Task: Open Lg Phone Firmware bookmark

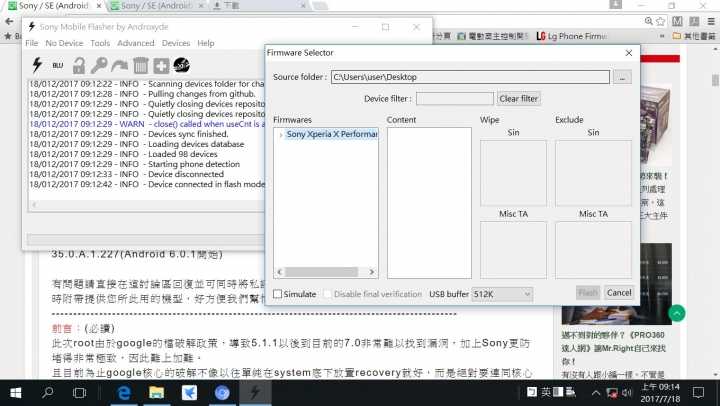Action: pos(572,36)
